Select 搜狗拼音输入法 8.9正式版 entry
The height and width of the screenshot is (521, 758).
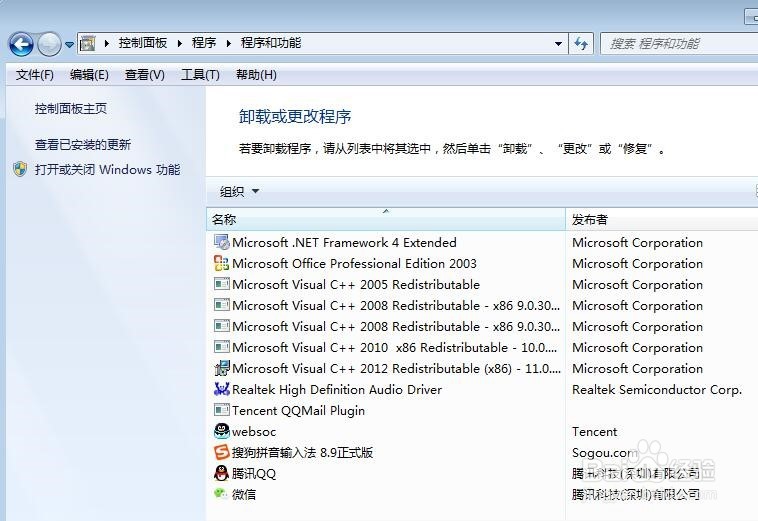[303, 452]
